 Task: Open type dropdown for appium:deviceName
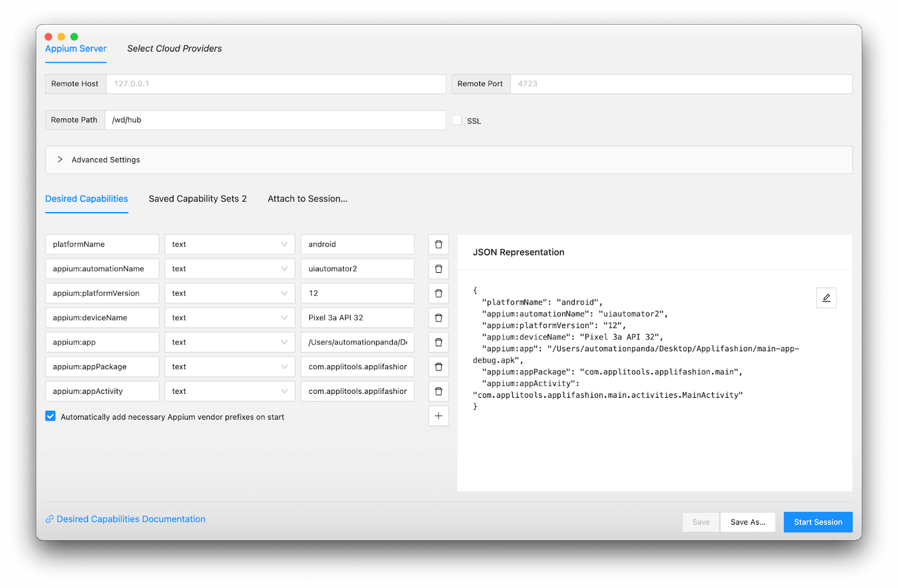[230, 318]
